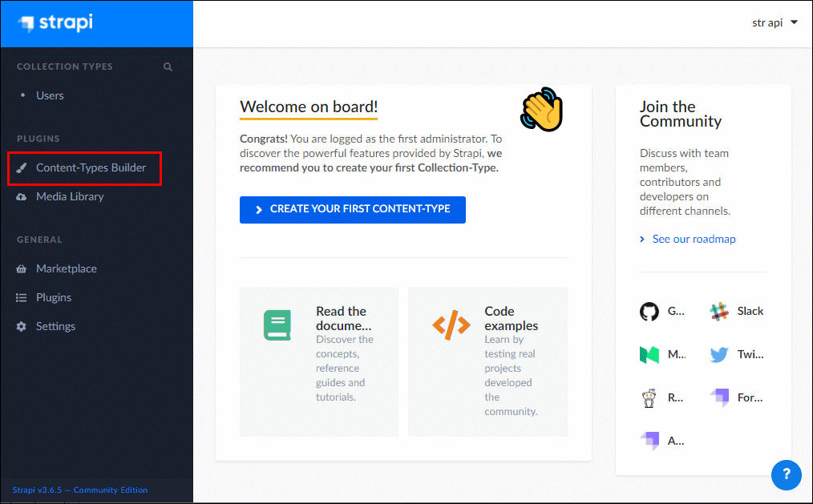Open the Reddit community icon

(x=649, y=398)
